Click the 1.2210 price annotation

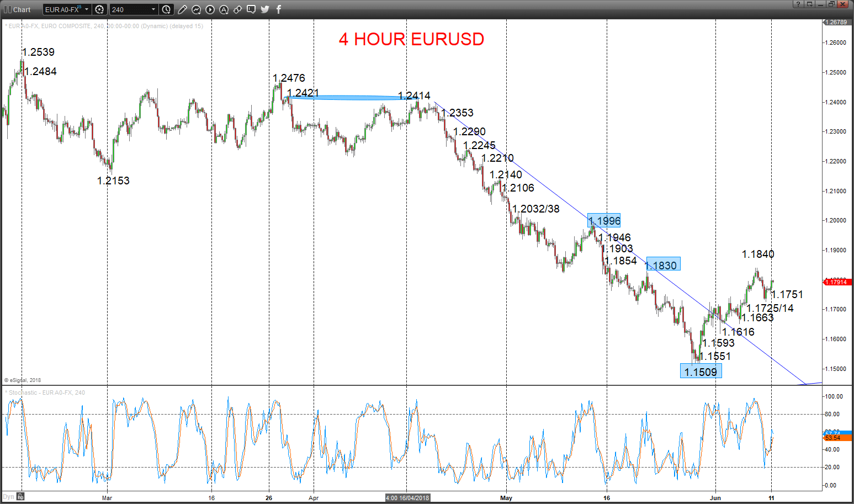(497, 158)
